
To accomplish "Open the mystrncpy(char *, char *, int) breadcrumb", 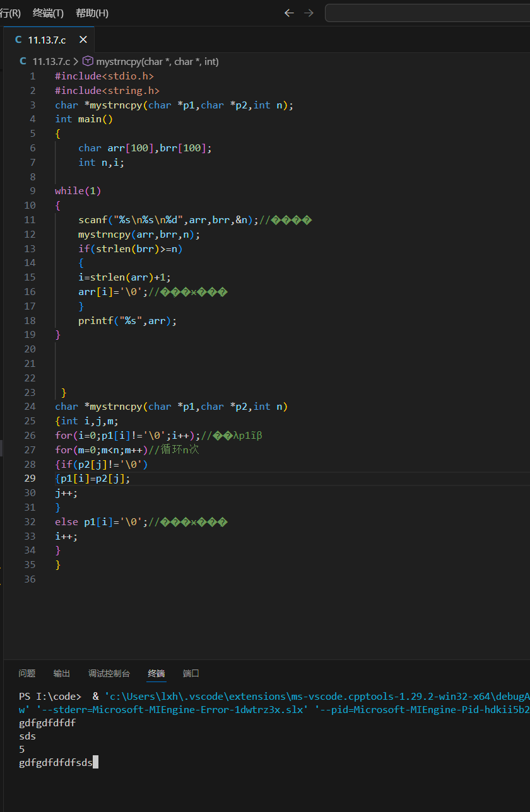I will 157,61.
